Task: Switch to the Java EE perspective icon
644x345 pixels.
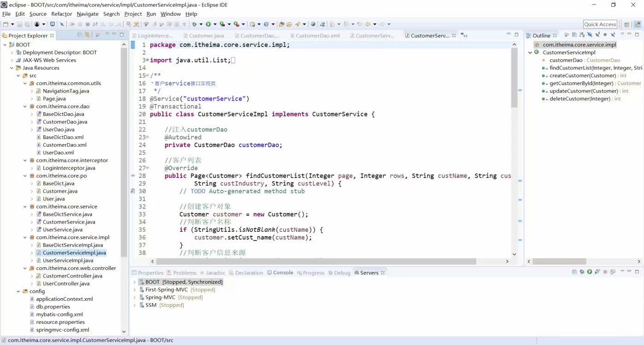Action: (637, 24)
